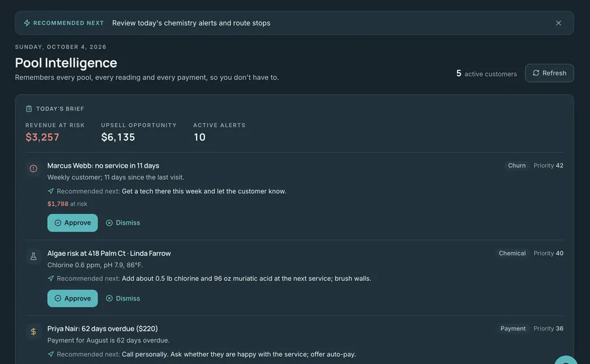Click 'Sunday, October 4, 2026' date text
The width and height of the screenshot is (590, 364).
60,47
